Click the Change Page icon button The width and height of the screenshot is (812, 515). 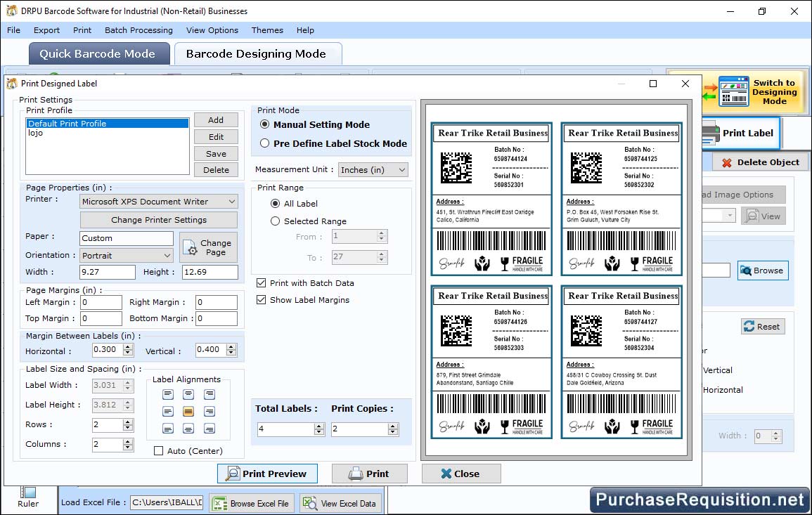[208, 247]
